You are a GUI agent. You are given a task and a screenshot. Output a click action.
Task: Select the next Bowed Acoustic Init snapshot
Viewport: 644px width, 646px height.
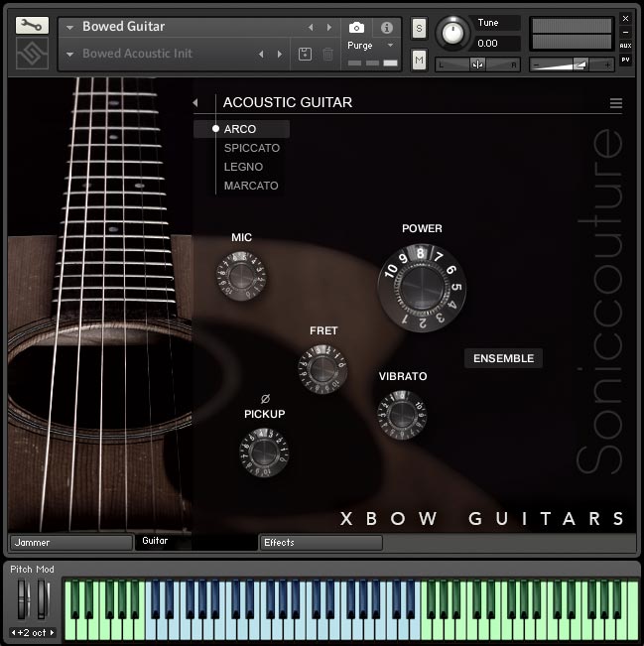tap(280, 54)
